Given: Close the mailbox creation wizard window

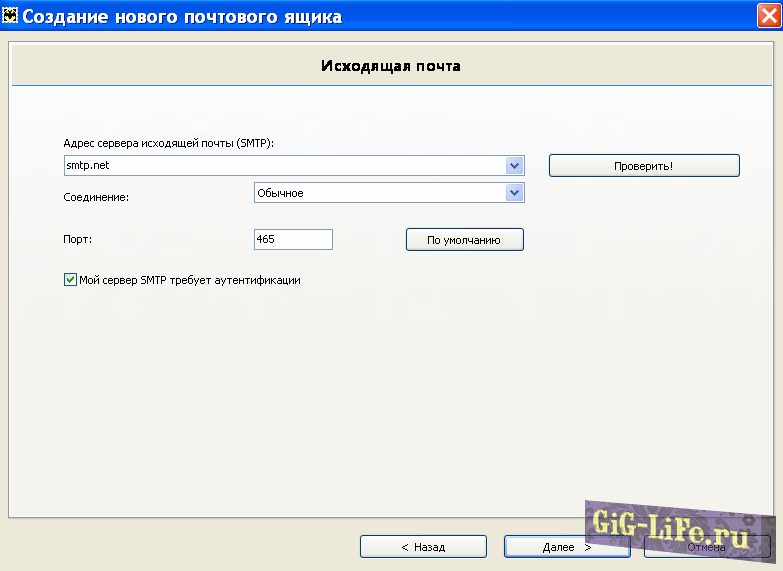Looking at the screenshot, I should coord(767,16).
